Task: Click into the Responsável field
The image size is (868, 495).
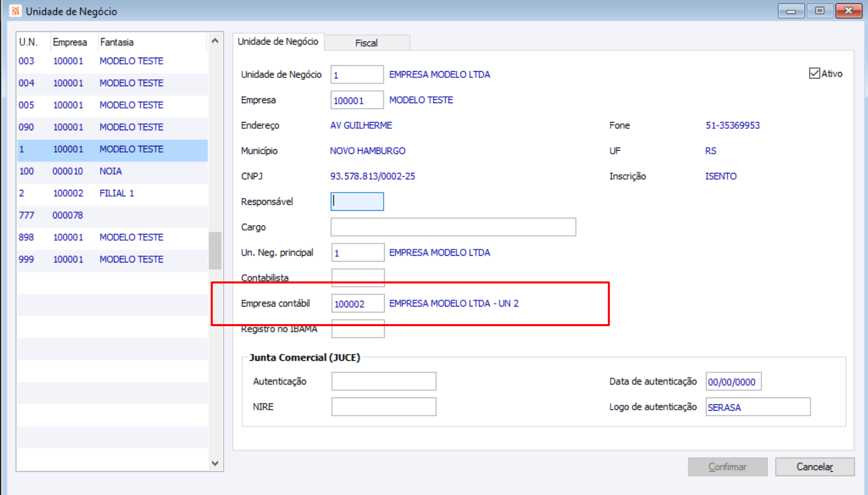Action: tap(357, 201)
